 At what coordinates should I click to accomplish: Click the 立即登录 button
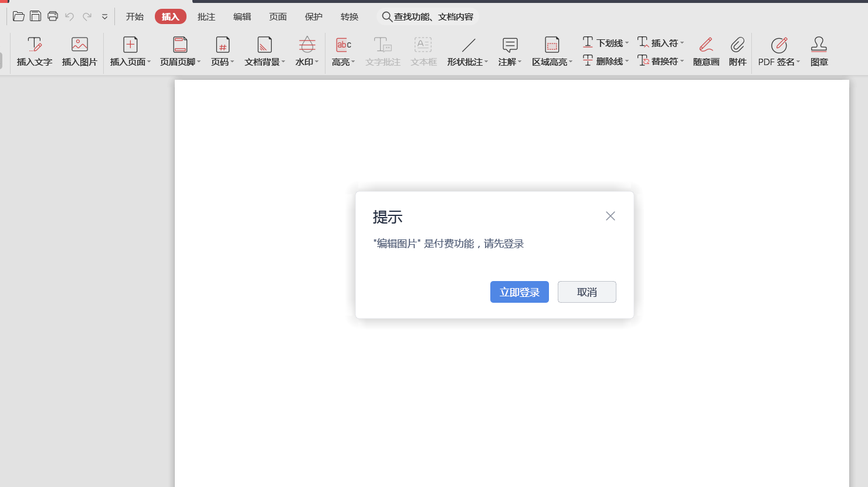tap(520, 292)
